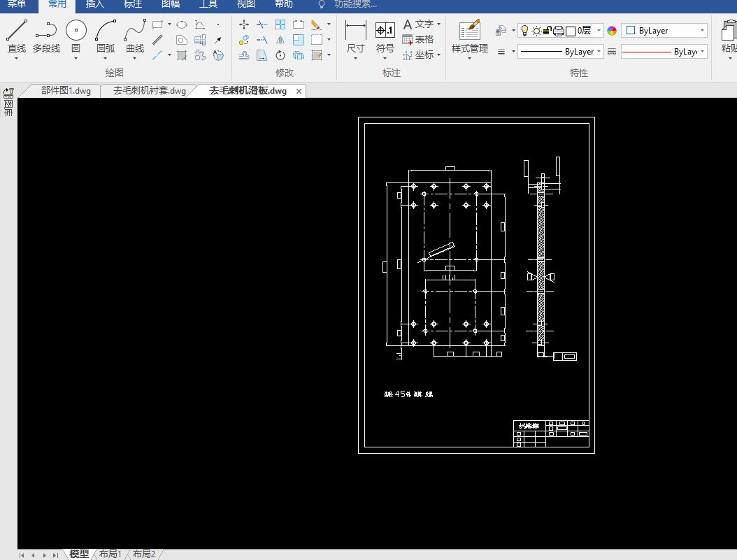Choose the rectangle drawing tool
Viewport: 737px width, 560px height.
(x=157, y=24)
